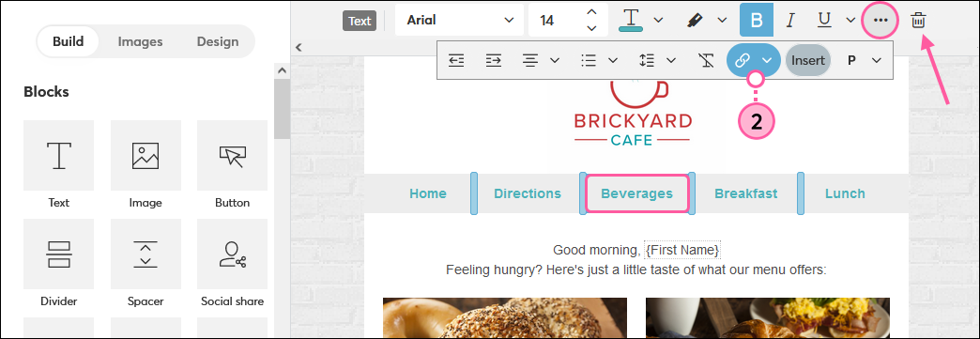This screenshot has width=980, height=339.
Task: Click the line spacing icon
Action: coord(647,60)
